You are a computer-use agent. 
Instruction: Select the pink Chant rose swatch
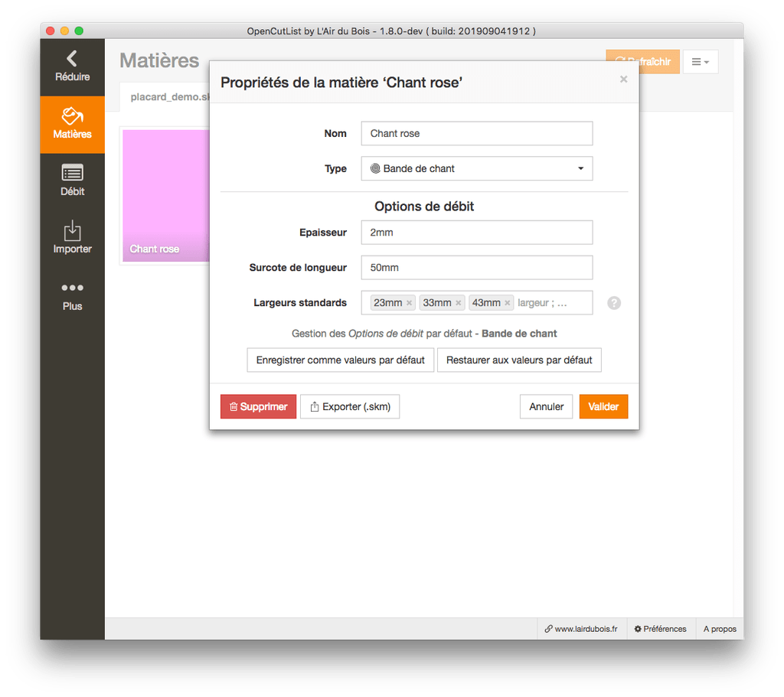click(x=165, y=195)
